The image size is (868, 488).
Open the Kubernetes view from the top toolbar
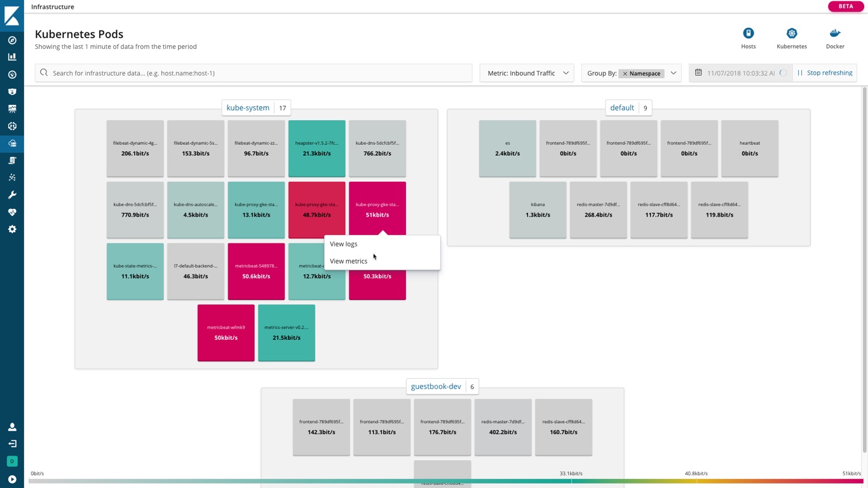point(791,33)
